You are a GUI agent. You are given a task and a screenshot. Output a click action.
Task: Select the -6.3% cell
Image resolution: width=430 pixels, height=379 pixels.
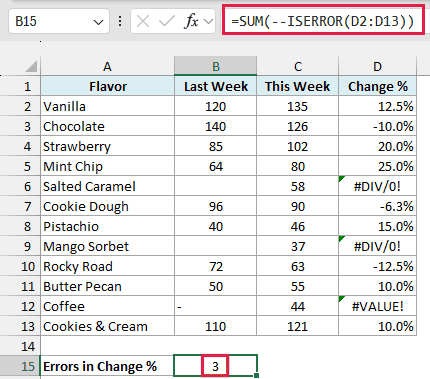tap(377, 206)
